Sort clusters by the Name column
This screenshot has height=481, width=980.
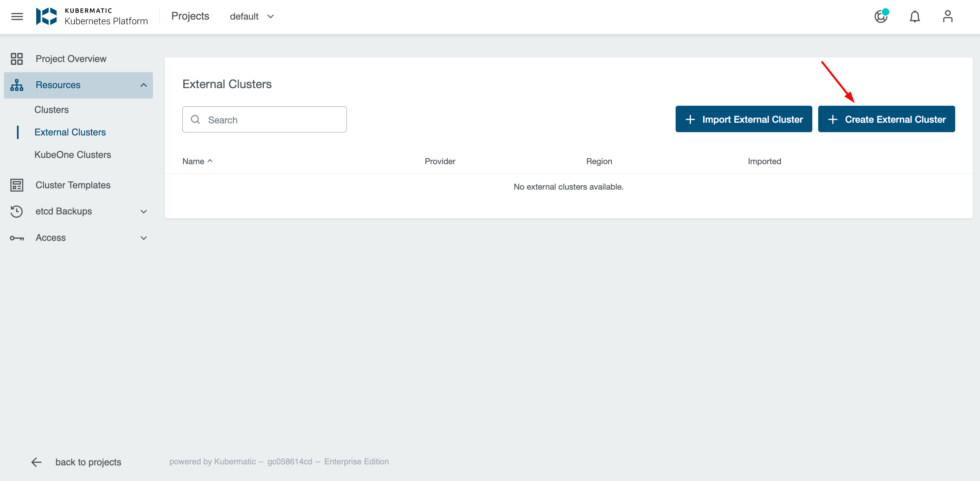tap(197, 161)
